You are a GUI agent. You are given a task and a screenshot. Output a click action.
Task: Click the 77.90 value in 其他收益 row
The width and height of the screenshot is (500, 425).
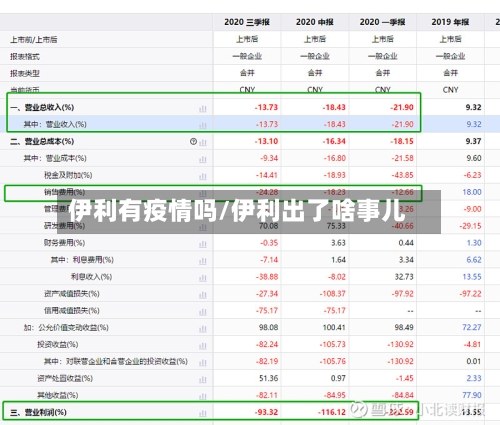pyautogui.click(x=472, y=395)
